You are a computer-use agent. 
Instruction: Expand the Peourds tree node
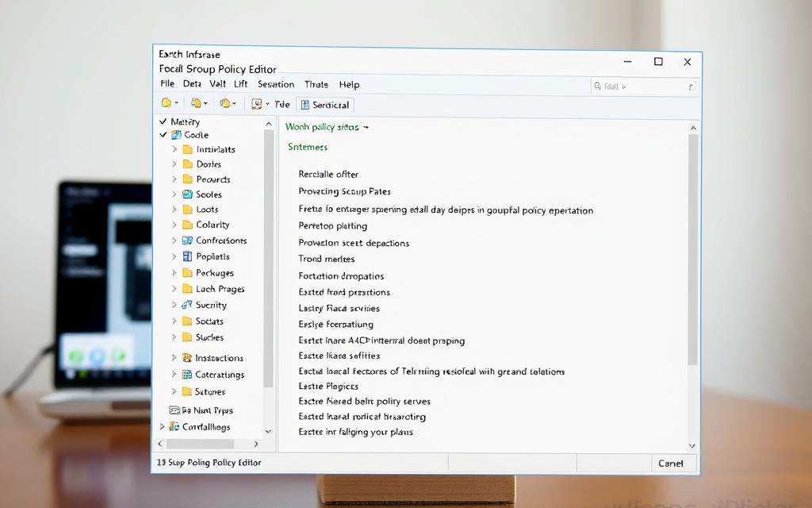(174, 179)
